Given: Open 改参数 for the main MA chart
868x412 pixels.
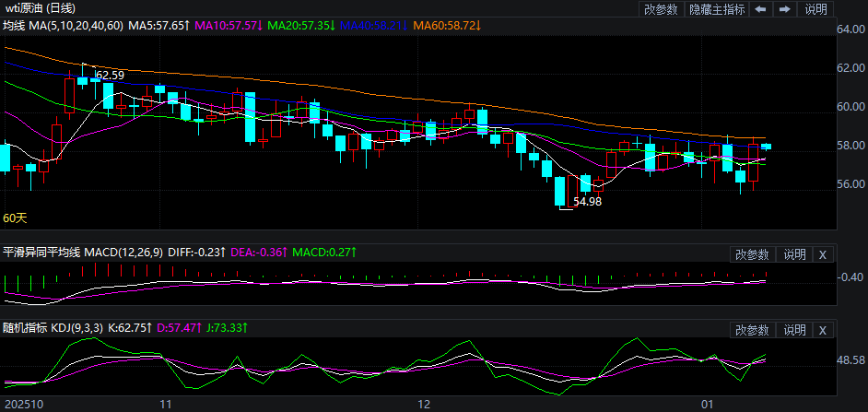Looking at the screenshot, I should click(x=661, y=9).
